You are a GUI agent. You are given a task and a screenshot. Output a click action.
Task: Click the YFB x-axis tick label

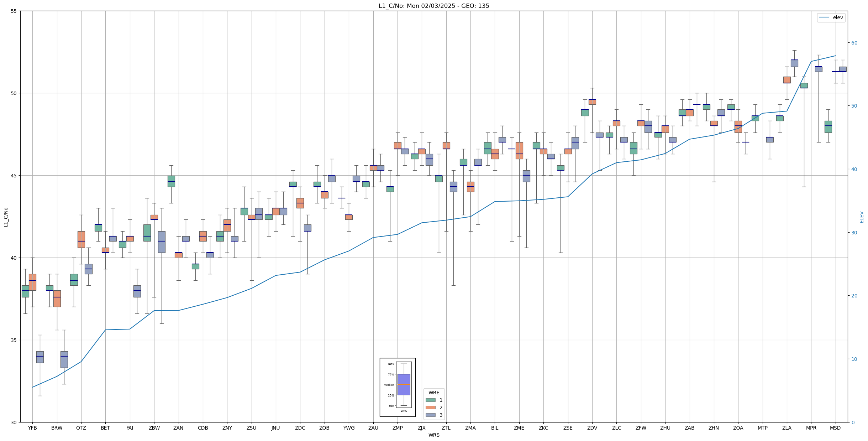pos(32,428)
